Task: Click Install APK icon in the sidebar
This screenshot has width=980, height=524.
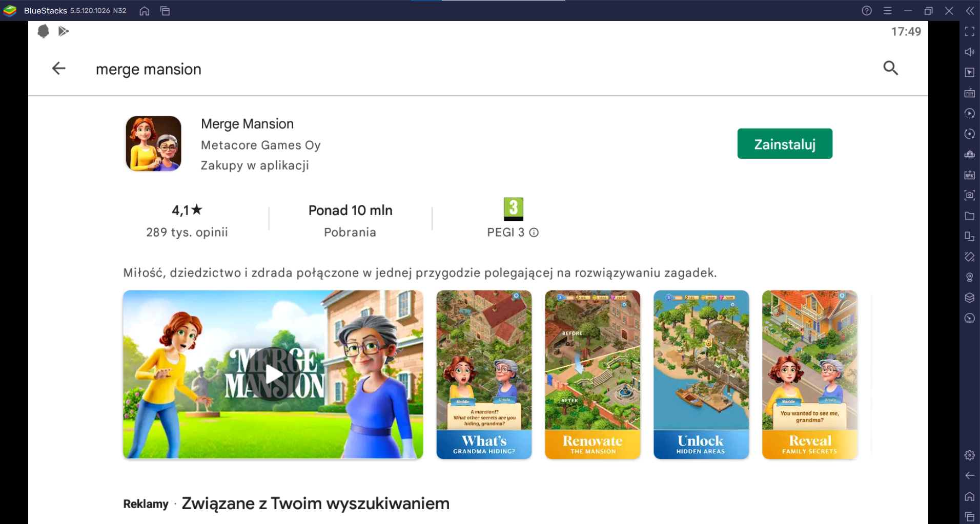Action: pos(970,175)
